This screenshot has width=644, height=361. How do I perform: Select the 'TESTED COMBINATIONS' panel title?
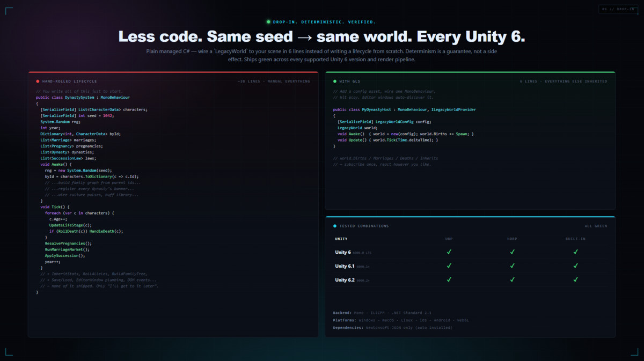[x=364, y=226]
